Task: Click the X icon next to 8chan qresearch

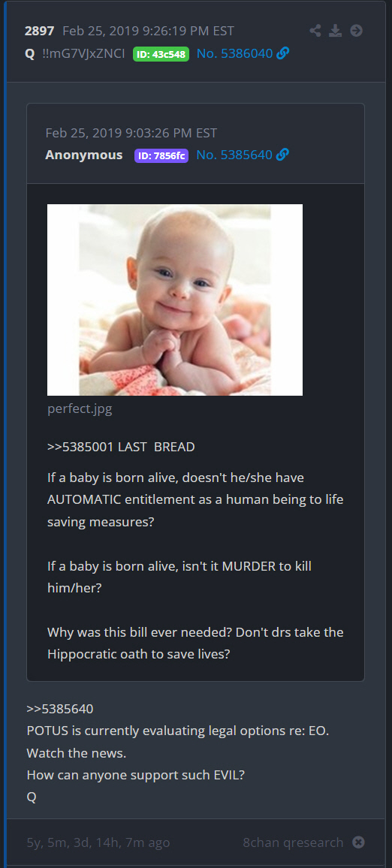Action: (359, 842)
